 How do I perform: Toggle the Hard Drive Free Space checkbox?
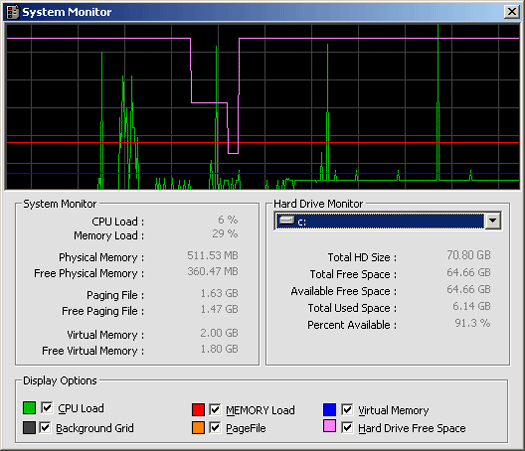(347, 428)
